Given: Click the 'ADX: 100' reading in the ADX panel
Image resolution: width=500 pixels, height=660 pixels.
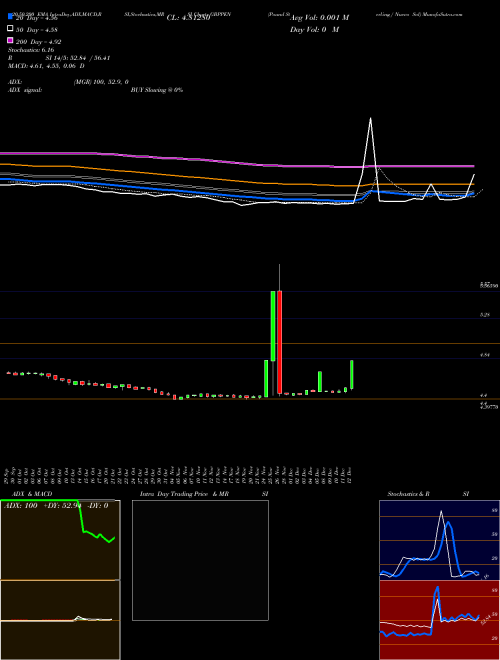Looking at the screenshot, I should coord(21,506).
